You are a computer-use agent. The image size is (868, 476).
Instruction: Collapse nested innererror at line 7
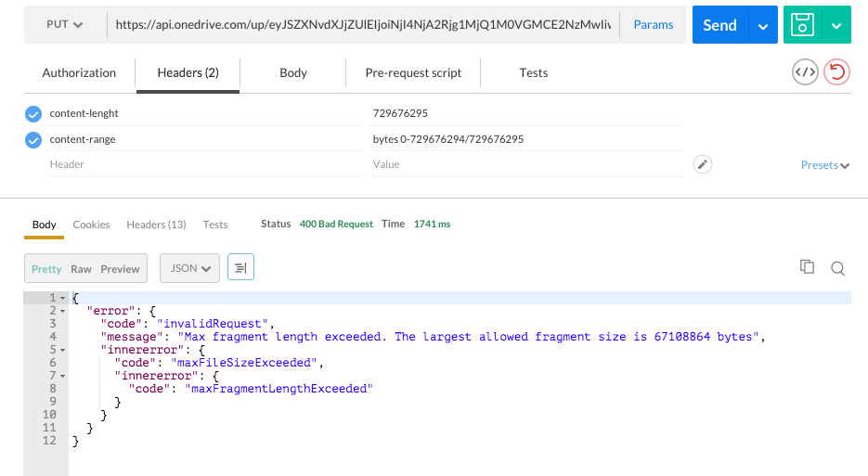pos(62,377)
